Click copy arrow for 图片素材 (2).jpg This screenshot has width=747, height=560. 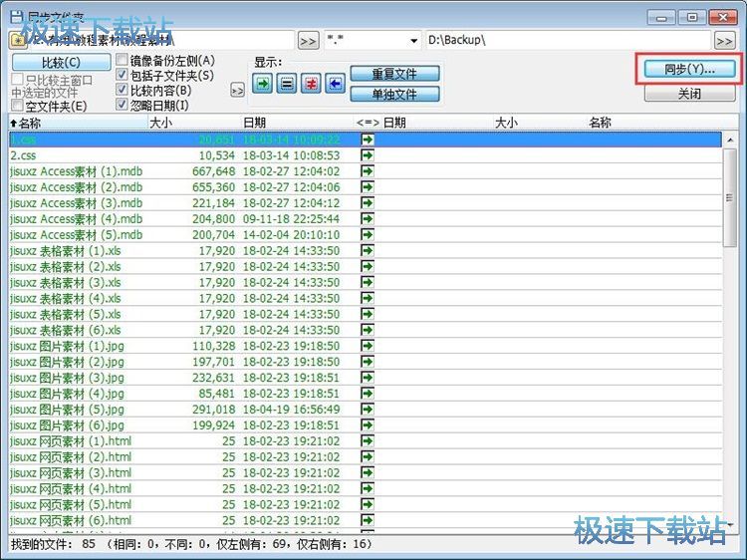tap(368, 362)
